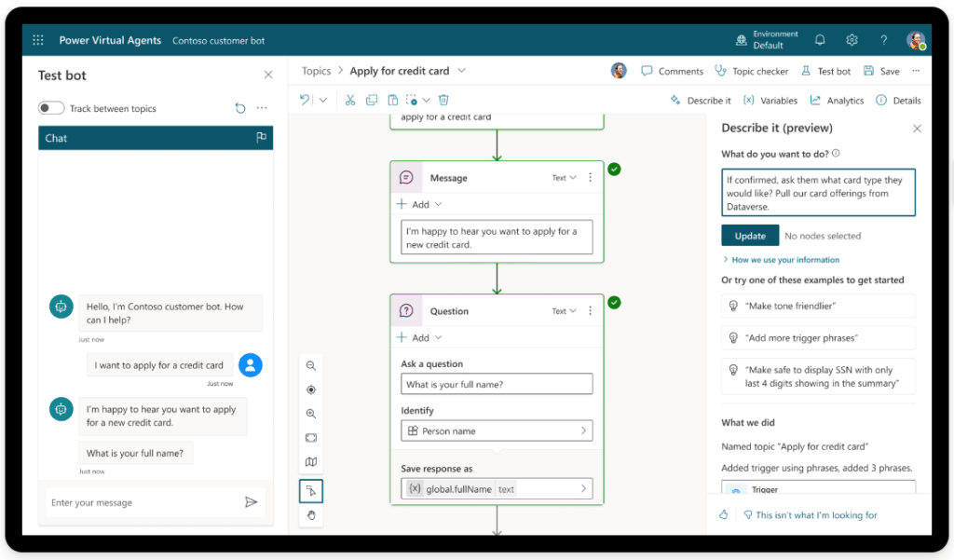Open the Describe it pane
The image size is (954, 560).
pyautogui.click(x=701, y=101)
